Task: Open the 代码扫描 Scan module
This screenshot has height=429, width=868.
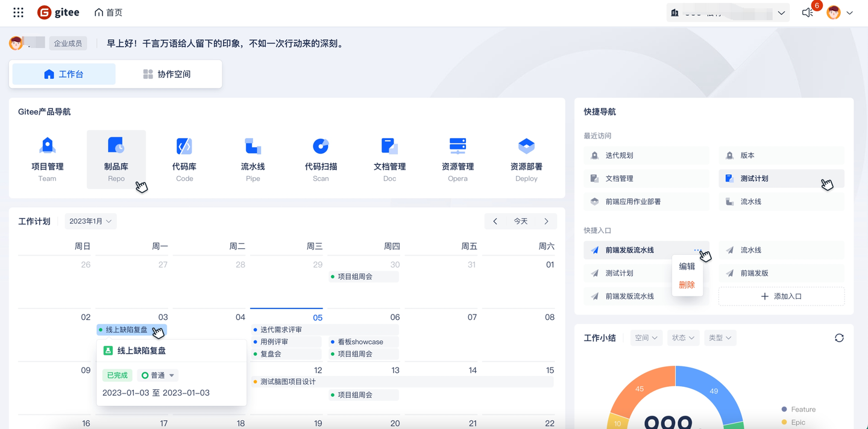Action: point(321,157)
